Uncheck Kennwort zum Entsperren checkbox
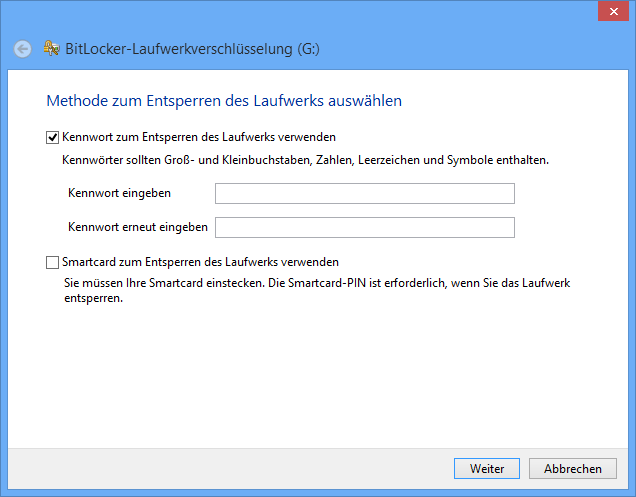 (52, 138)
